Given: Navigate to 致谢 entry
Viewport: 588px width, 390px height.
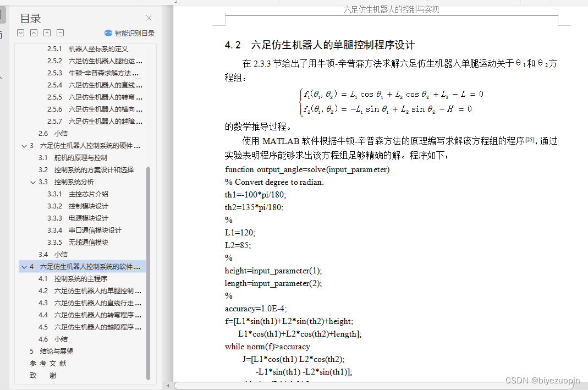Looking at the screenshot, I should pos(43,375).
